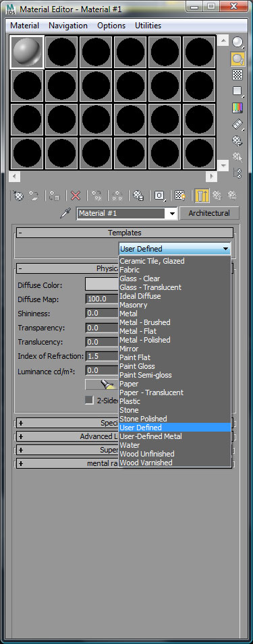Select Glass - Clear template

click(x=175, y=279)
